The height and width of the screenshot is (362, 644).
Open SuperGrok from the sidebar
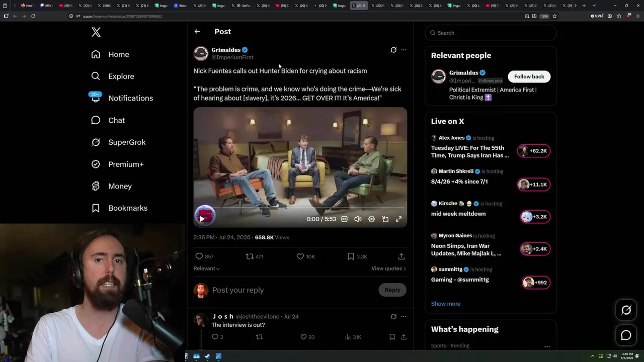pos(118,142)
